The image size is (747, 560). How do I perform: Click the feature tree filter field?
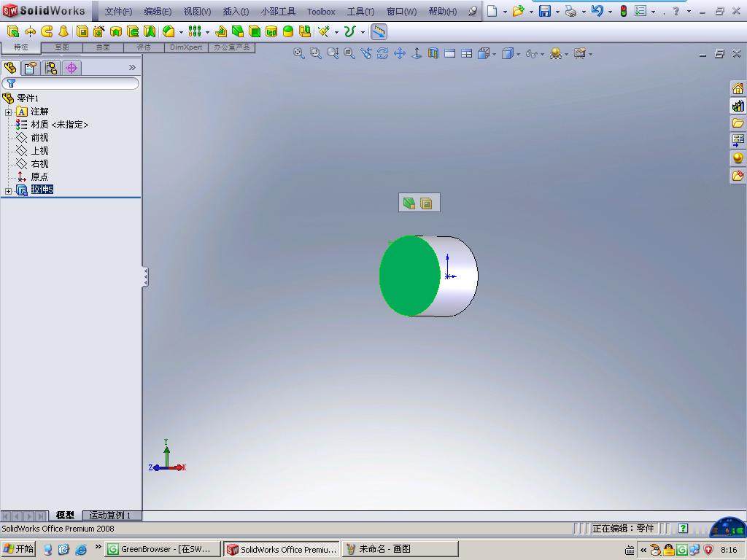[x=71, y=83]
